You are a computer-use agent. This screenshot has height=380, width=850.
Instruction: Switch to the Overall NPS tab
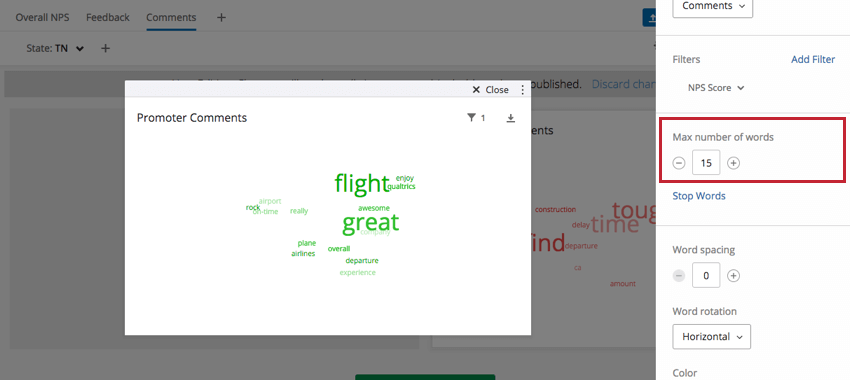coord(42,17)
